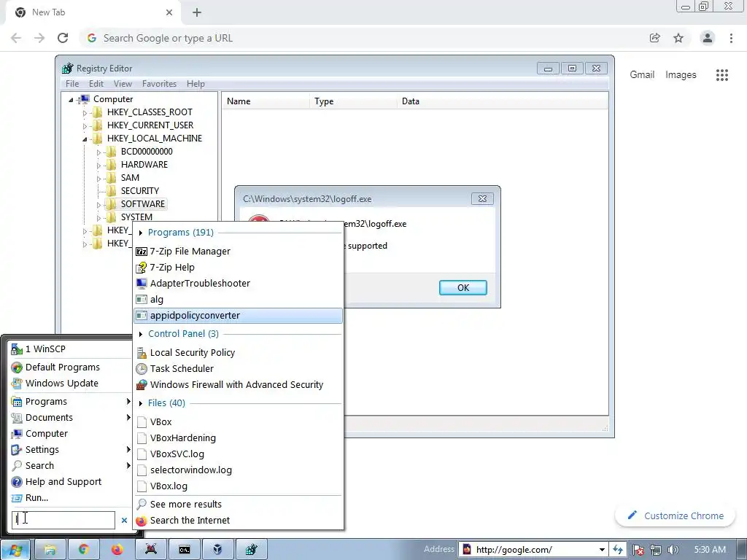Collapse Programs (191) results group

(x=141, y=233)
